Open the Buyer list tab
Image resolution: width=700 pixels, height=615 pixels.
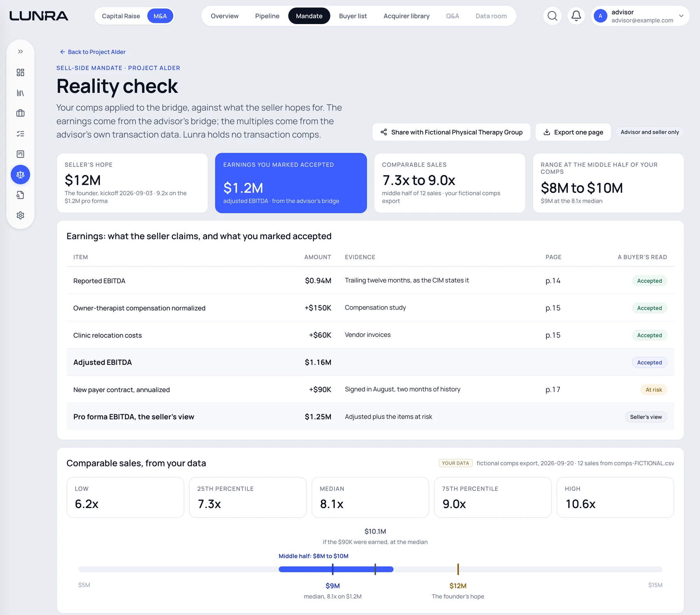coord(353,16)
